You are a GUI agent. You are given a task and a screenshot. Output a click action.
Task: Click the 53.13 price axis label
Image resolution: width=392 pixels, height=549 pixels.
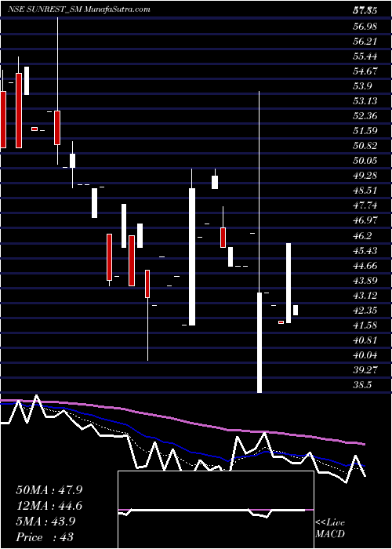365,101
